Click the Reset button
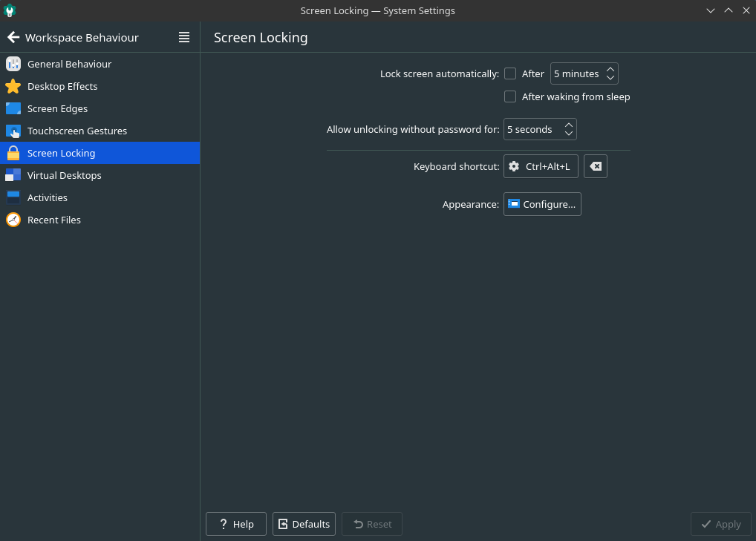 [x=372, y=524]
